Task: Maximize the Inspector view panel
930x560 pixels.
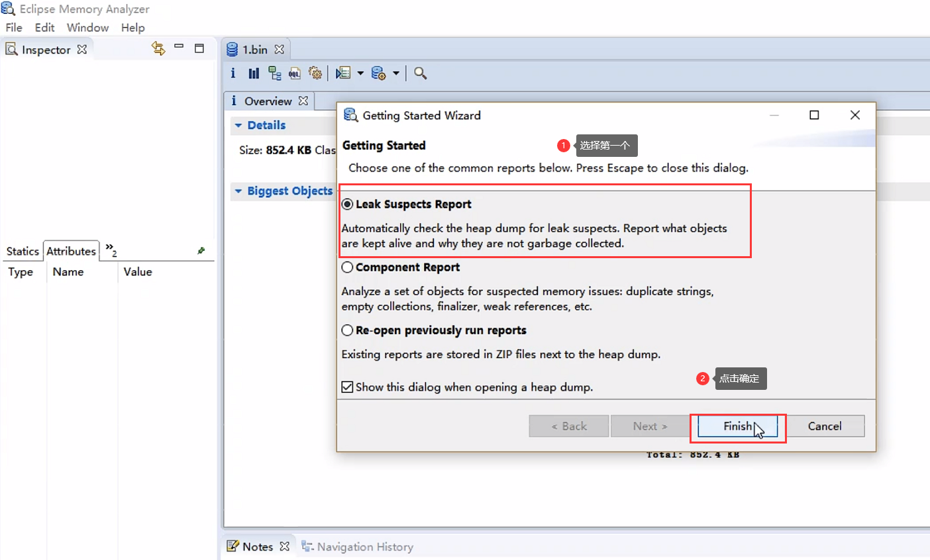Action: 199,48
